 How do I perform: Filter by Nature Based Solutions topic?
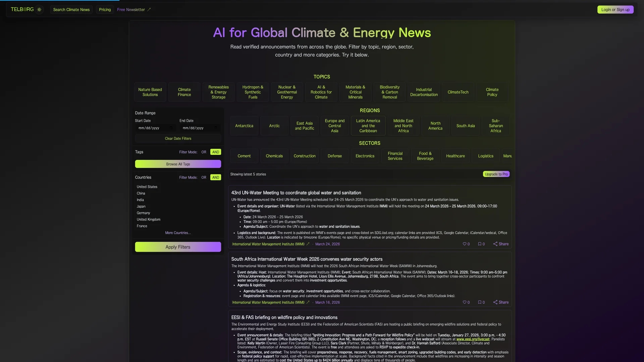coord(150,92)
